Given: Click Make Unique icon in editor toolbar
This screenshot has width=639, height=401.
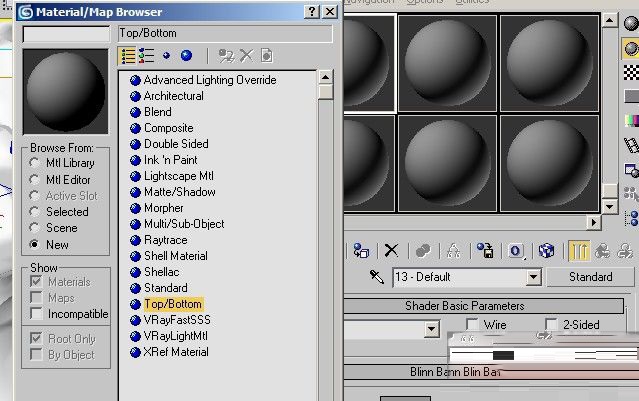Looking at the screenshot, I should tap(454, 251).
